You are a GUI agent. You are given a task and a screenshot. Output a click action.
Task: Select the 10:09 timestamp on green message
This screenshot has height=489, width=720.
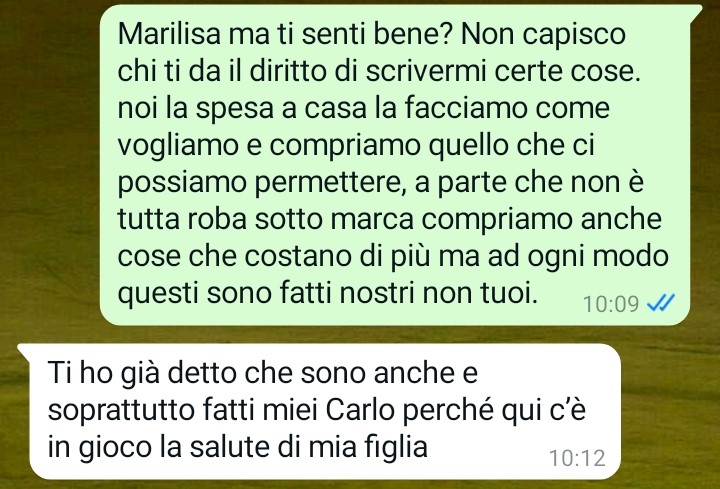click(x=611, y=304)
